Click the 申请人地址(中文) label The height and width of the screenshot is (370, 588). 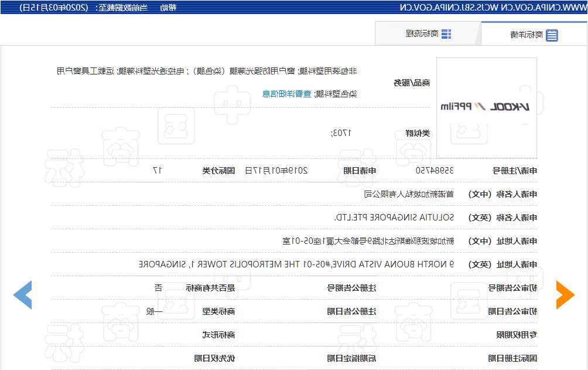502,241
